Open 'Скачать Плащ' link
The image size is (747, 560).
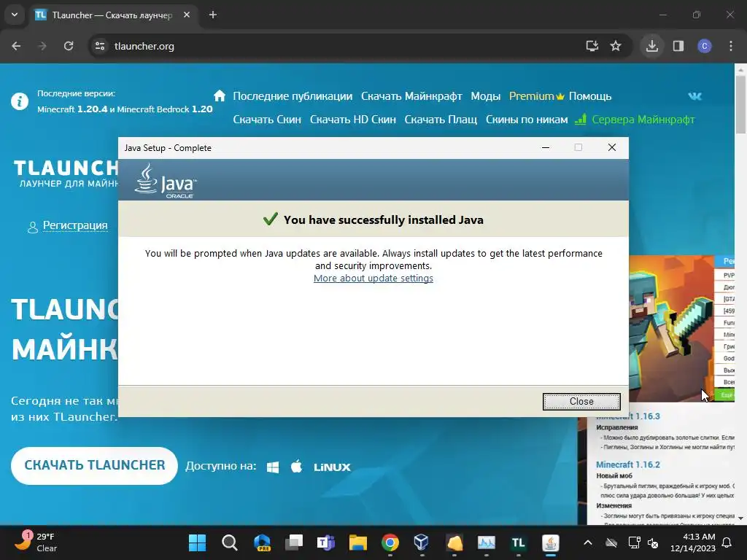click(441, 120)
